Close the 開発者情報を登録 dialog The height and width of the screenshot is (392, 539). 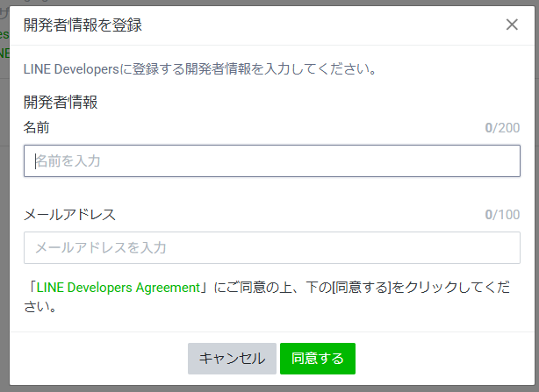pos(512,25)
